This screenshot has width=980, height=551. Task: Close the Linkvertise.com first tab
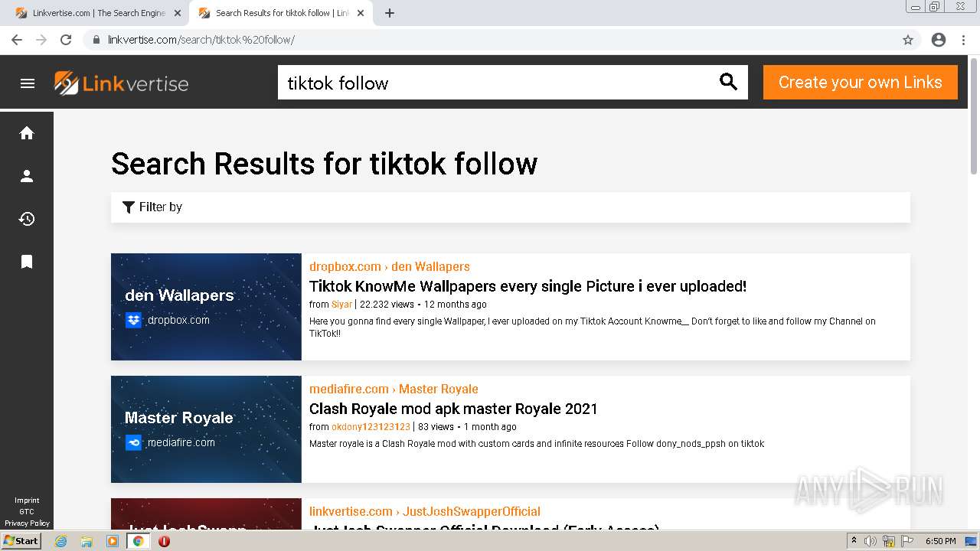click(x=178, y=13)
